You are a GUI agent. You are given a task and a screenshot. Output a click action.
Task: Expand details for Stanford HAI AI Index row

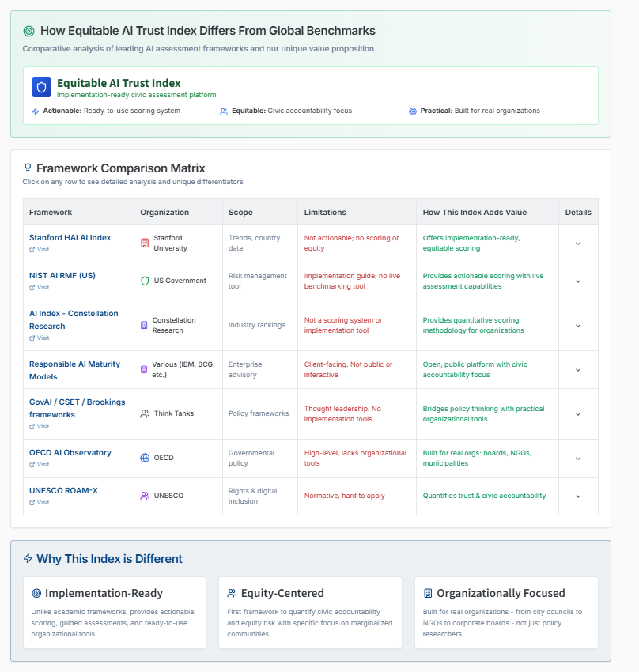click(x=577, y=243)
